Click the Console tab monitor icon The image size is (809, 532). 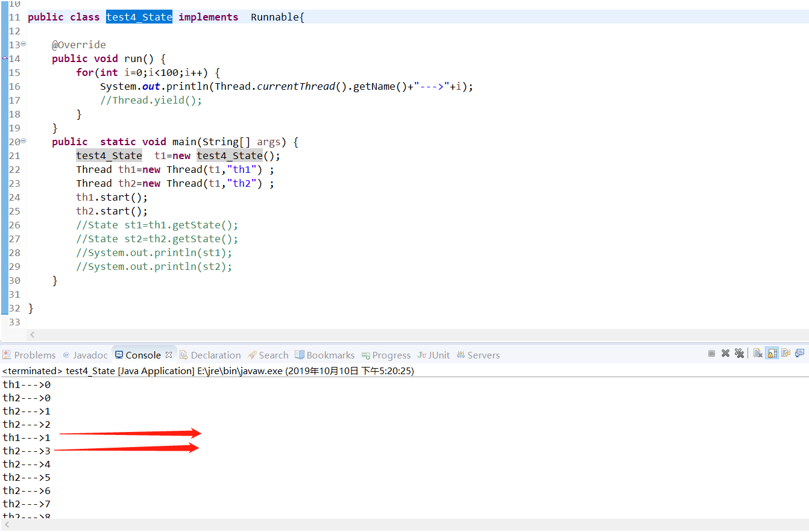(119, 355)
